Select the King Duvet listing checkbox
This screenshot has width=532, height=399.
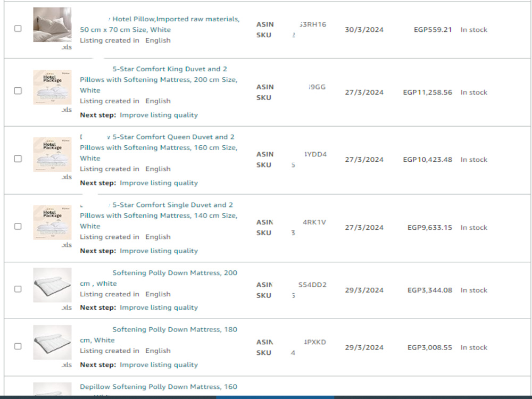pos(18,90)
